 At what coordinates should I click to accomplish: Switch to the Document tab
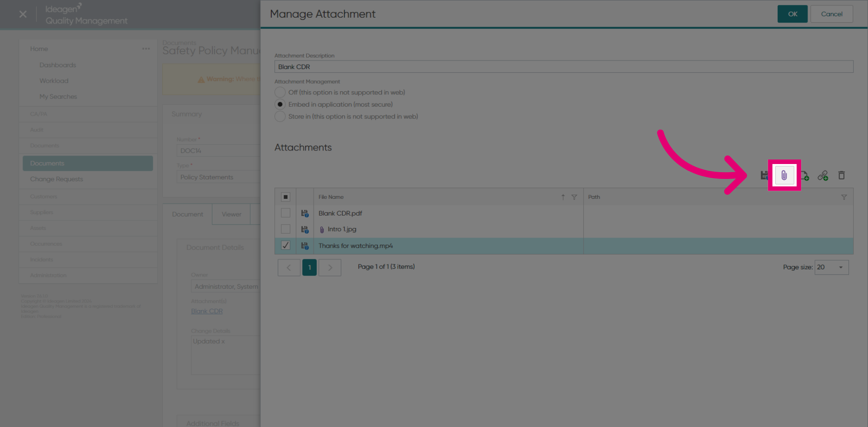pos(188,214)
